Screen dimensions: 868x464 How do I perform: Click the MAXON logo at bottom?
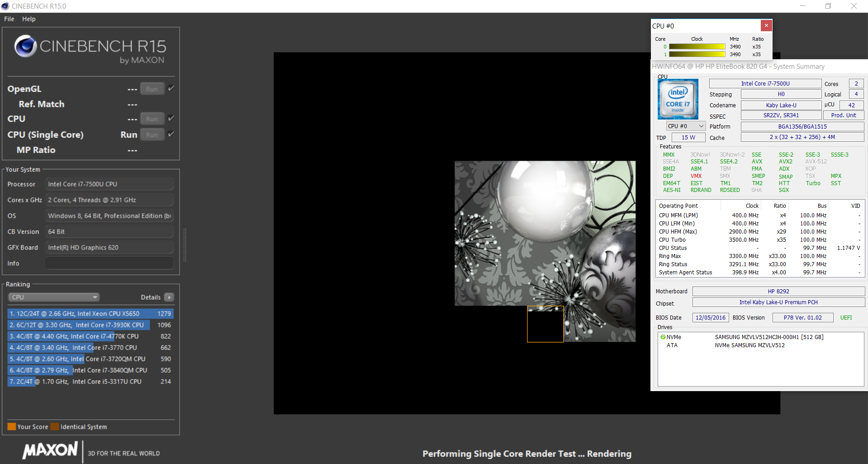(50, 450)
